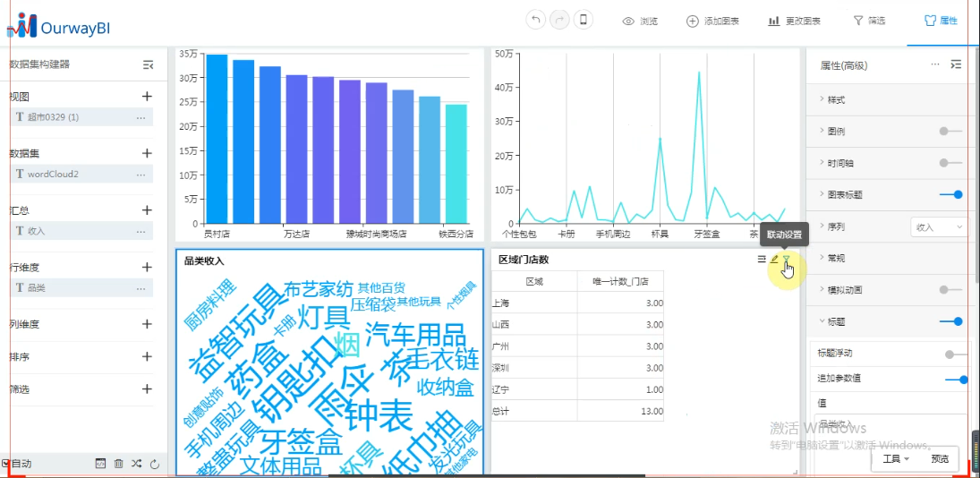Screen dimensions: 980x478
Task: Click the 值 text input field
Action: 891,423
